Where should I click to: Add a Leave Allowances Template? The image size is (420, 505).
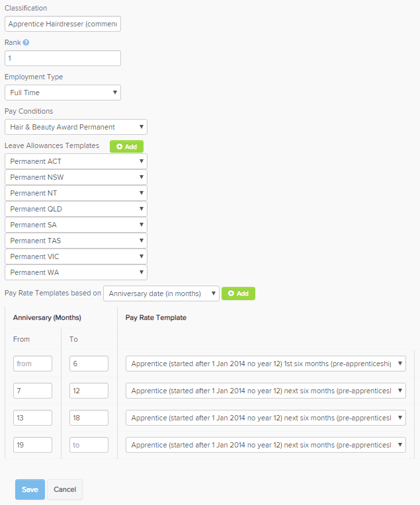tap(126, 147)
